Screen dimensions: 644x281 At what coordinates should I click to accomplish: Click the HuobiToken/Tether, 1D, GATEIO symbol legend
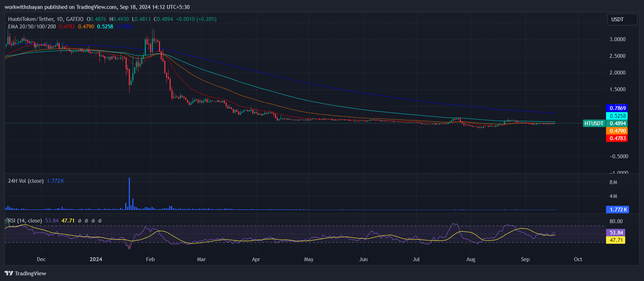pyautogui.click(x=46, y=19)
